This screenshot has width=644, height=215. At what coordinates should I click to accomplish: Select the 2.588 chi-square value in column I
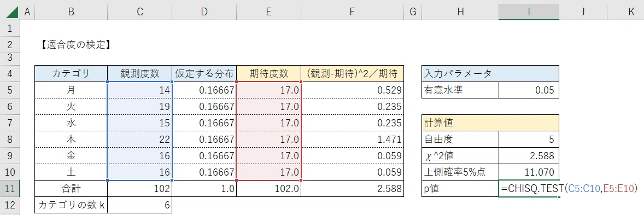[529, 156]
